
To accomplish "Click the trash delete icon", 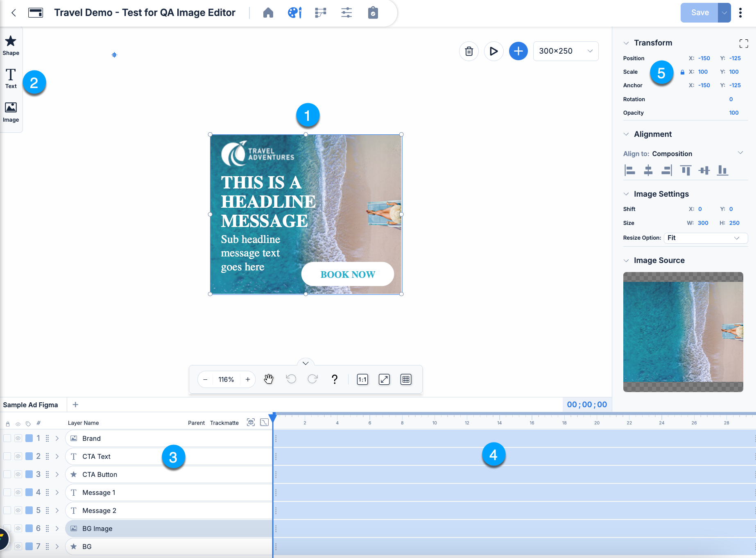I will pyautogui.click(x=469, y=51).
